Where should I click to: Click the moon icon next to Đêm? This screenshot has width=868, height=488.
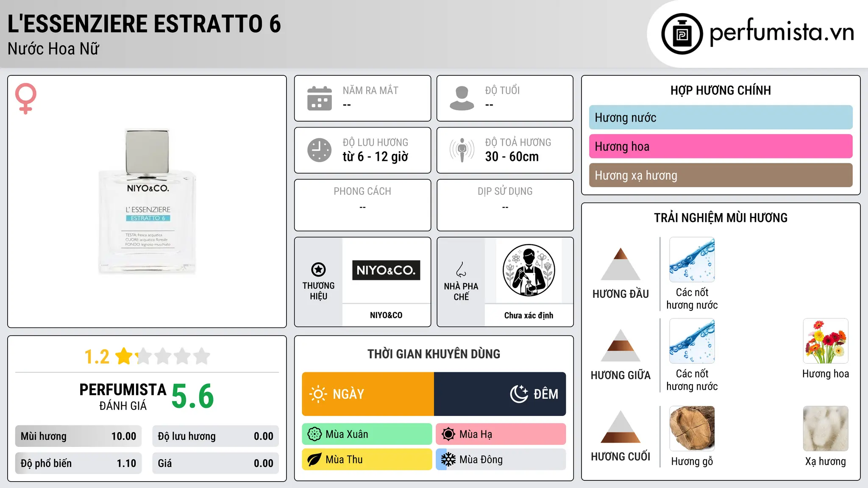pos(519,394)
